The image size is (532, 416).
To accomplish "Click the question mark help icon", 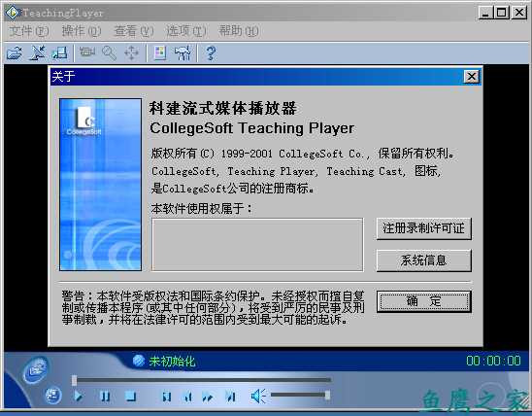I will [x=211, y=53].
